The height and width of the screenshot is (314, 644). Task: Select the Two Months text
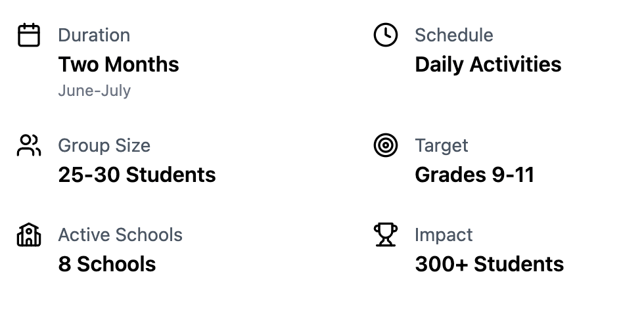coord(118,64)
